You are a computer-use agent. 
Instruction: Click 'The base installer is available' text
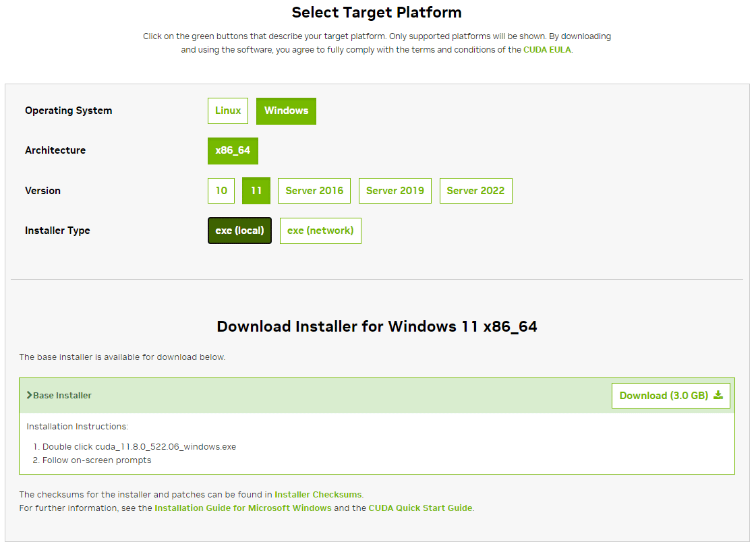pos(122,357)
